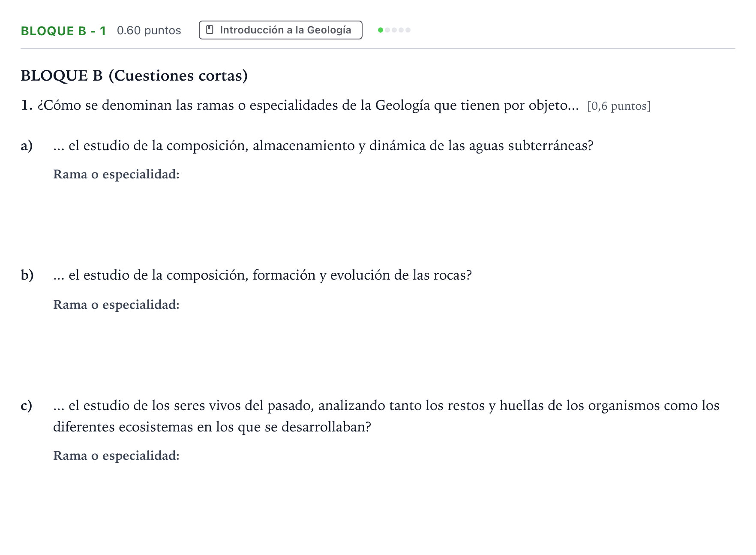Click 'Rama o especialidad:' under question c)
This screenshot has height=555, width=756.
(x=116, y=456)
